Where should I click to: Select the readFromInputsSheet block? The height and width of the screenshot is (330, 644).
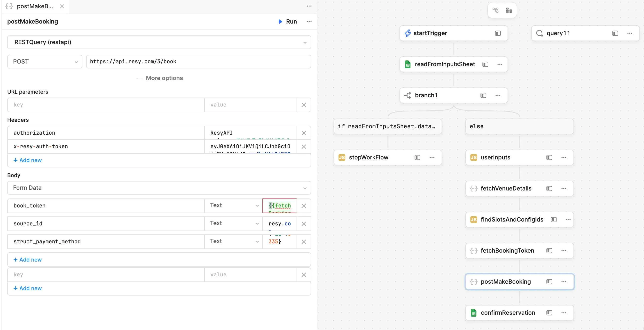pyautogui.click(x=454, y=64)
